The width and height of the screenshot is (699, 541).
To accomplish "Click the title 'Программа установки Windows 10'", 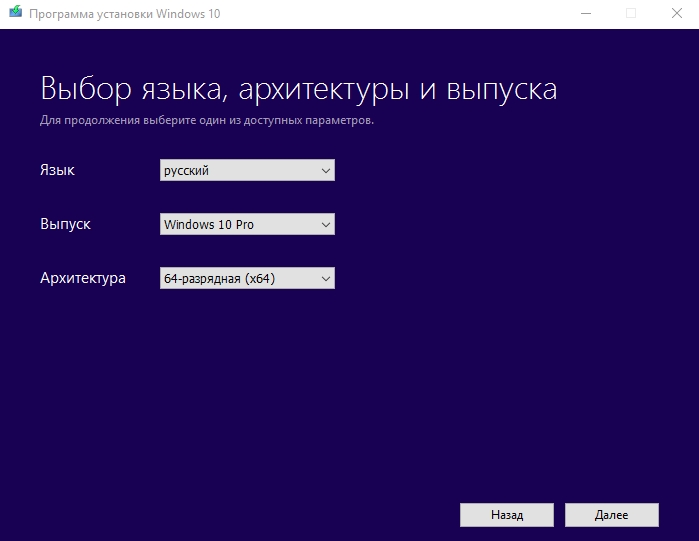I will point(124,14).
